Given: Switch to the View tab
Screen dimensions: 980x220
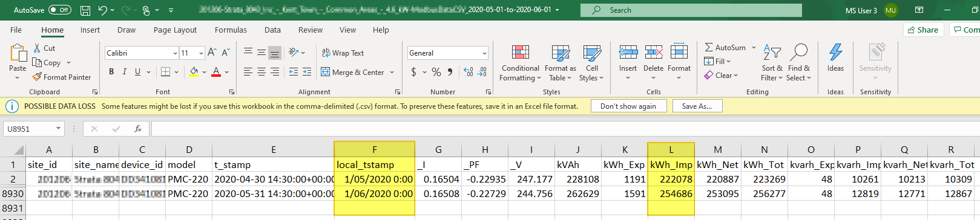Looking at the screenshot, I should click(x=347, y=30).
